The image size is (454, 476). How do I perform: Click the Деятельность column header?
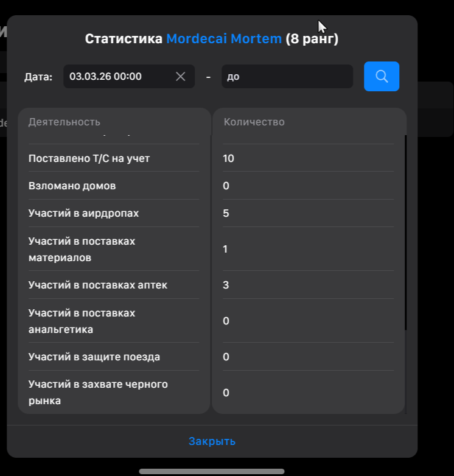point(65,122)
